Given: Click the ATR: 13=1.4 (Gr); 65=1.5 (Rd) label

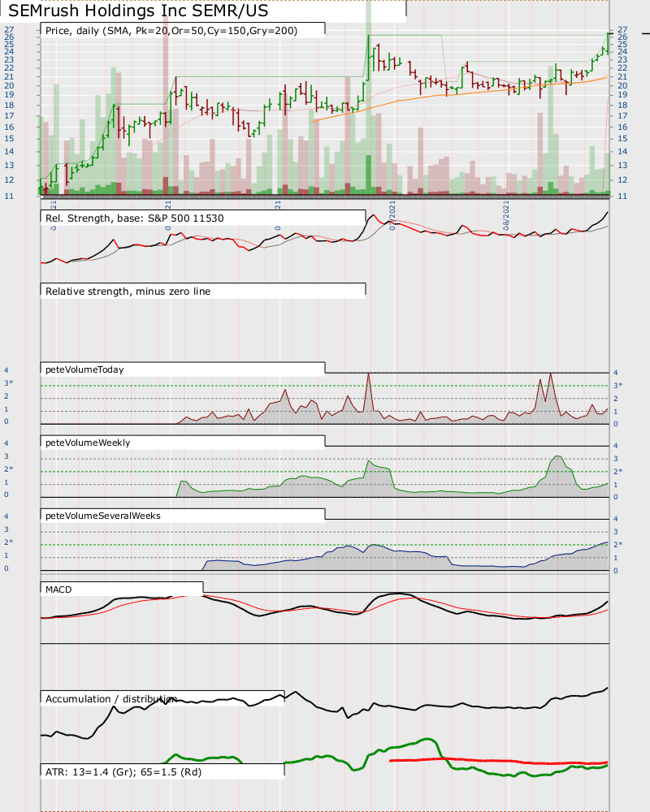Looking at the screenshot, I should click(x=123, y=771).
